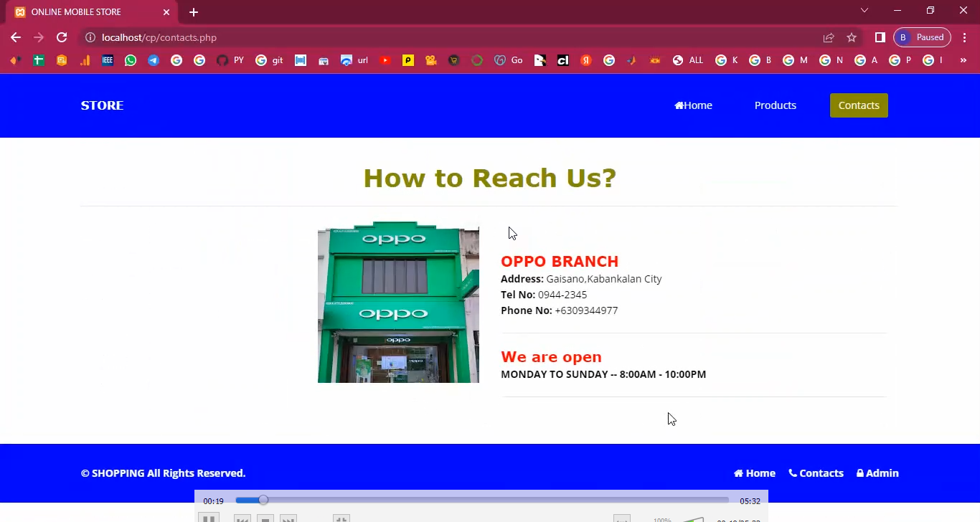
Task: Bookmark this page with the star icon
Action: [852, 37]
